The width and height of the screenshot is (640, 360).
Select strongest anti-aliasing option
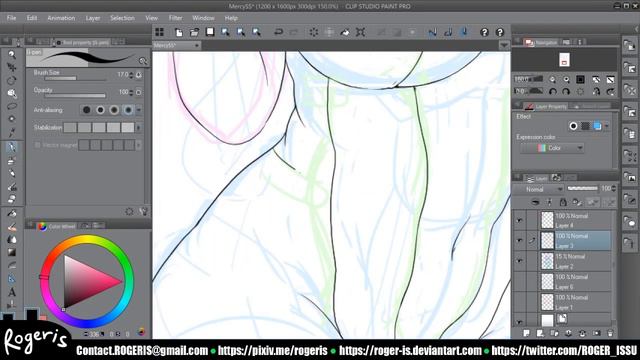point(128,110)
